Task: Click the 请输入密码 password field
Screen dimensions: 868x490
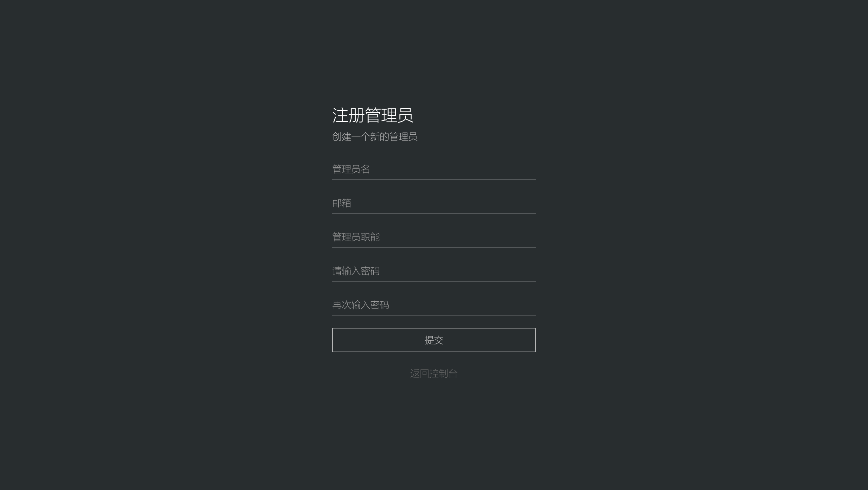Action: pos(434,271)
